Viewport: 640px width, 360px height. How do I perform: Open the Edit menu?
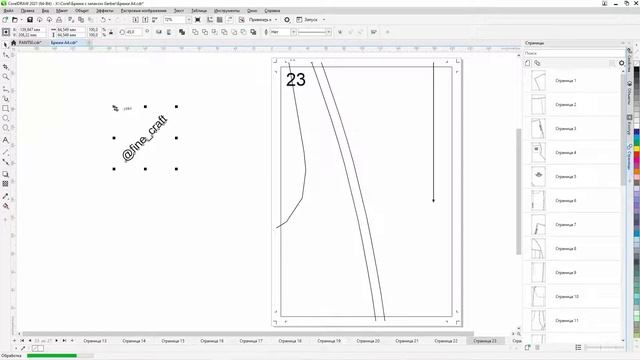pos(27,11)
